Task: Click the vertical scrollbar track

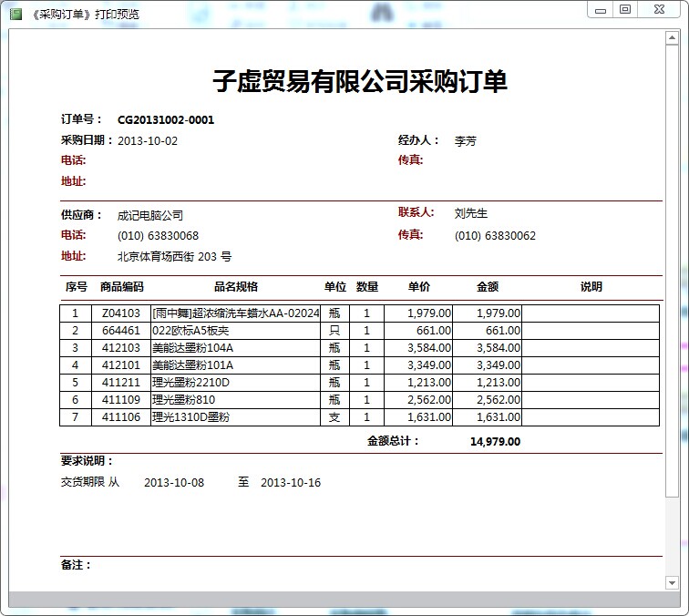Action: tap(673, 310)
